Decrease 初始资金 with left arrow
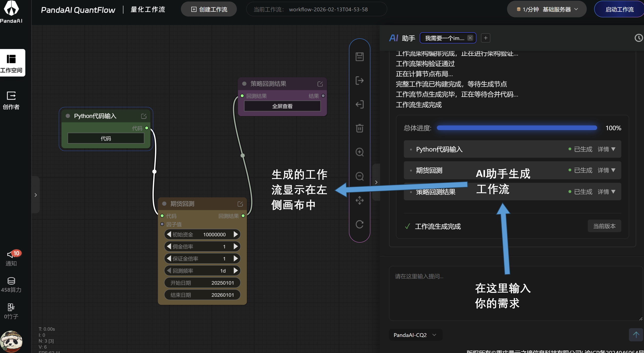The width and height of the screenshot is (644, 353). (x=169, y=234)
